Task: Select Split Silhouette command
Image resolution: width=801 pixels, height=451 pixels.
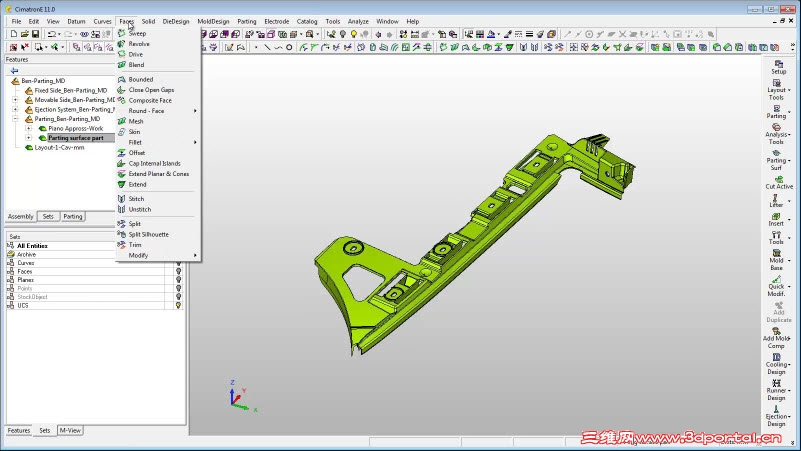Action: 148,234
